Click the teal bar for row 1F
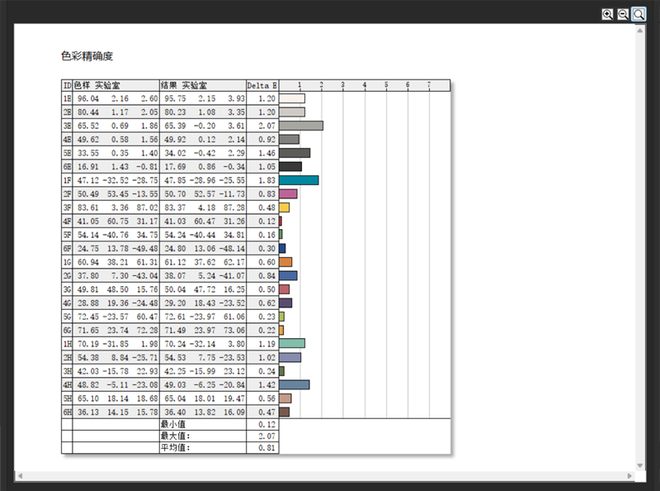Image resolution: width=660 pixels, height=491 pixels. [298, 180]
